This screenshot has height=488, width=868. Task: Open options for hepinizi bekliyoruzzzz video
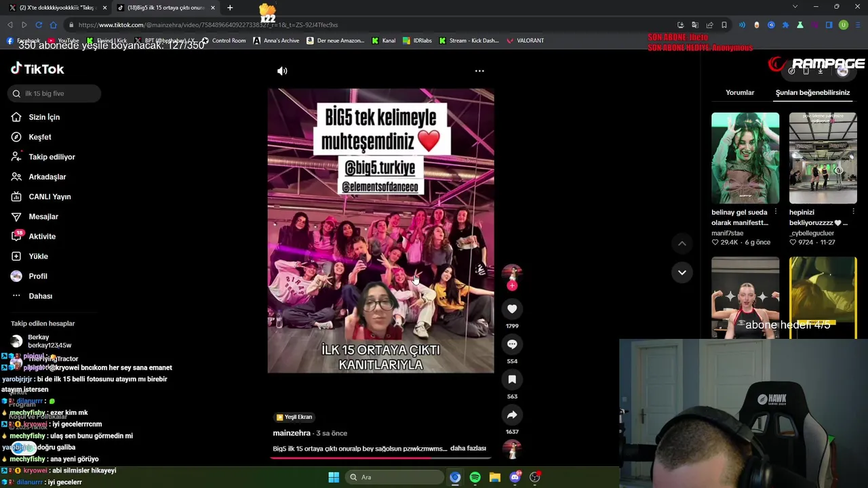[x=853, y=212]
